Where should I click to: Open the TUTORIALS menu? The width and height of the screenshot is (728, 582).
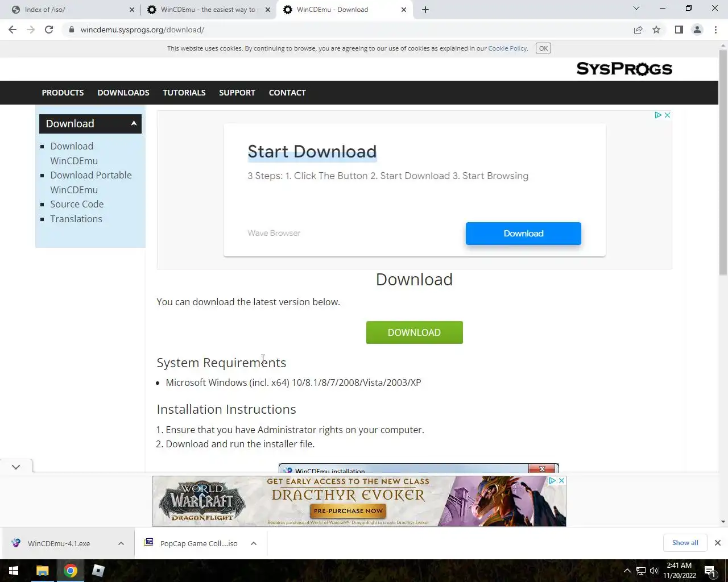[x=184, y=93]
